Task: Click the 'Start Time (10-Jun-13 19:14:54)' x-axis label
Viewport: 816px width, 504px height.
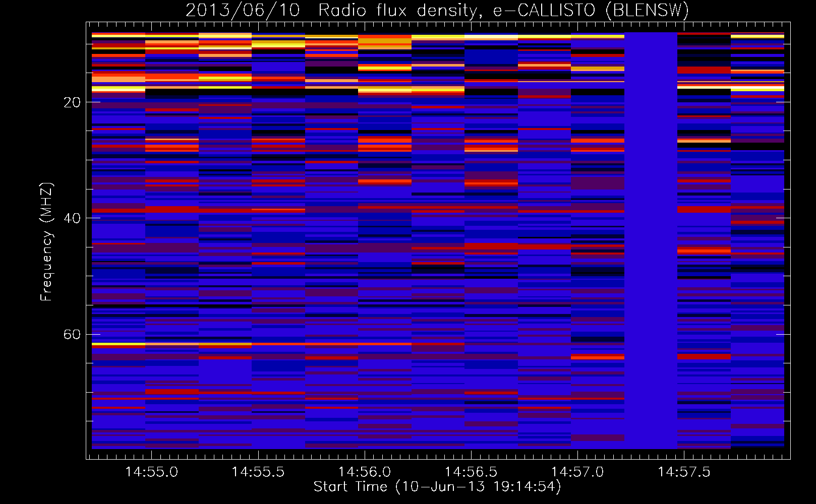Action: (x=437, y=487)
